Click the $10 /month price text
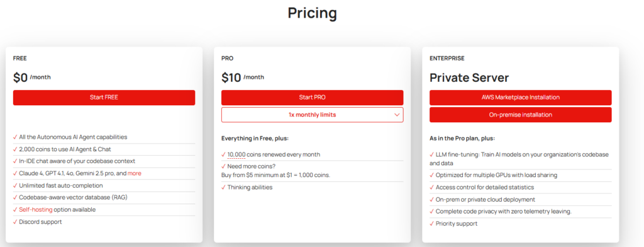The image size is (644, 247). (x=243, y=78)
